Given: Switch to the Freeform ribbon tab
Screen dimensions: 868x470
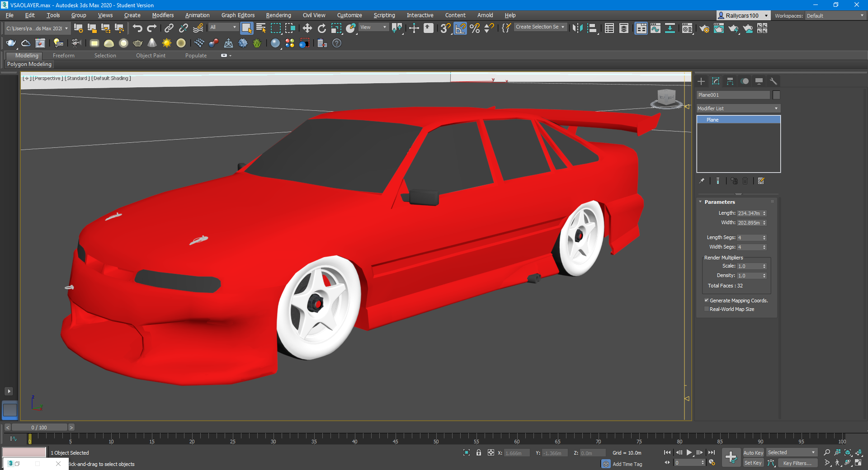Looking at the screenshot, I should [x=63, y=56].
